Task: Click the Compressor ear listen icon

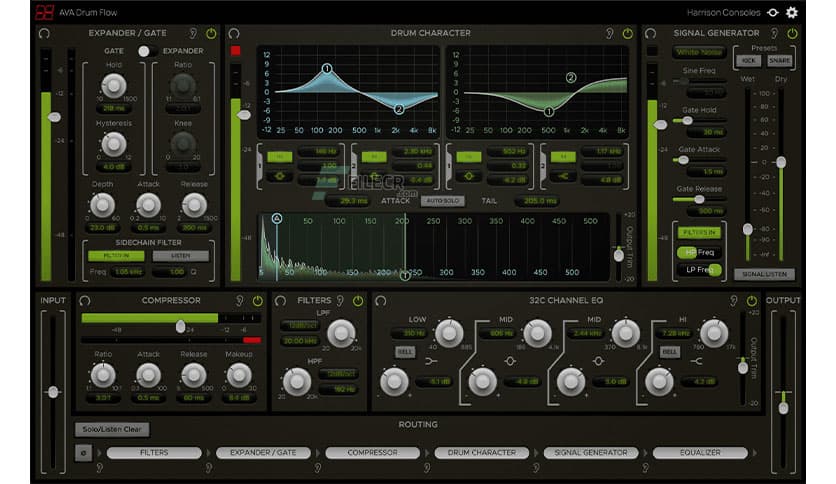Action: [239, 301]
